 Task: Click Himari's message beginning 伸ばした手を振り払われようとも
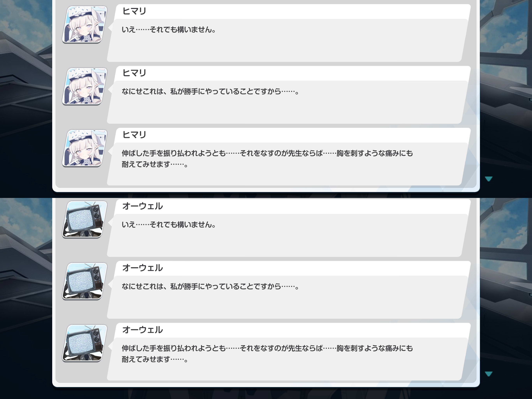click(267, 159)
